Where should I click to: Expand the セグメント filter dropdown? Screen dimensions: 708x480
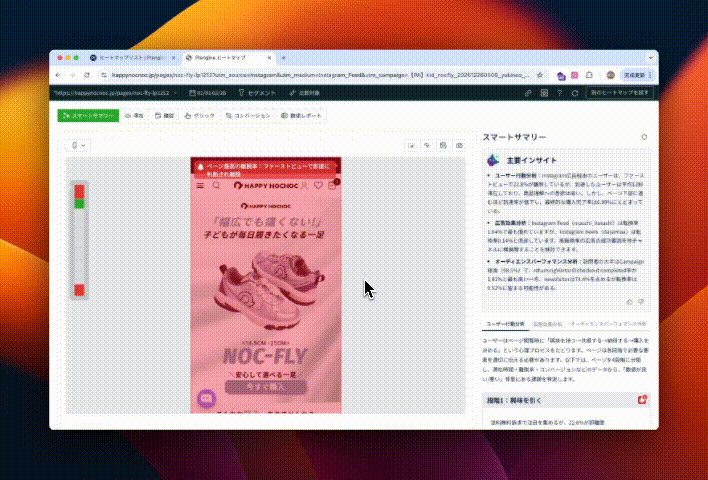pos(260,93)
